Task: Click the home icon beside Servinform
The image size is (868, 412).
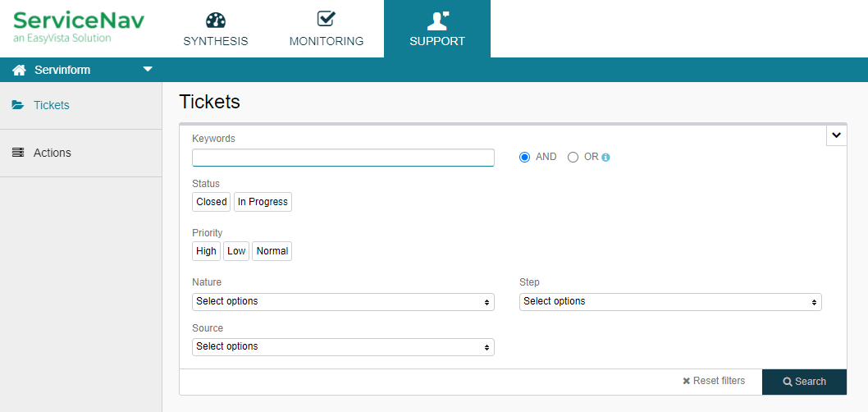Action: pyautogui.click(x=20, y=71)
